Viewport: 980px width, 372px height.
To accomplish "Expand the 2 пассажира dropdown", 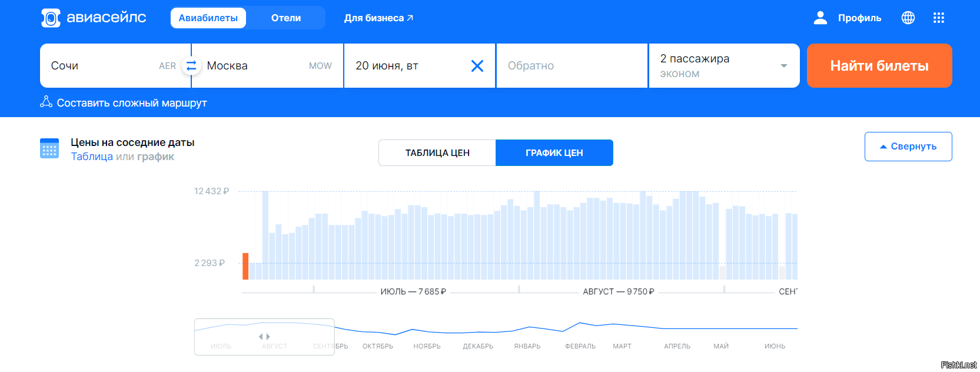I will click(x=783, y=66).
